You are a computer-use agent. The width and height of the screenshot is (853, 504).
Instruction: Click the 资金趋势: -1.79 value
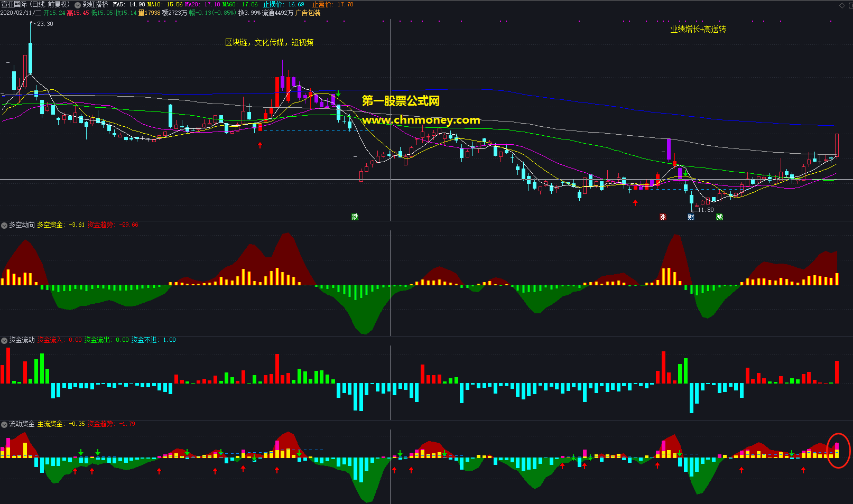112,424
